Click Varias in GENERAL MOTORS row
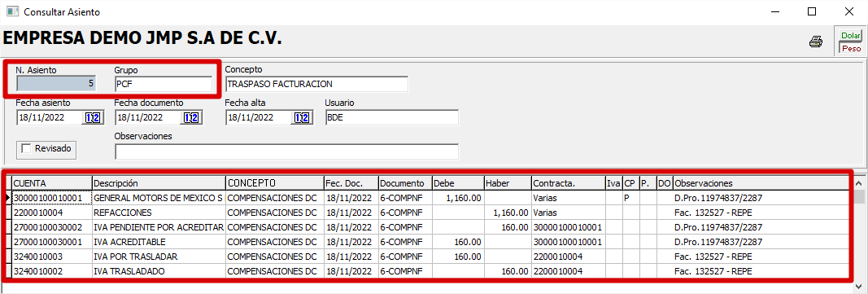868x294 pixels. pos(568,197)
